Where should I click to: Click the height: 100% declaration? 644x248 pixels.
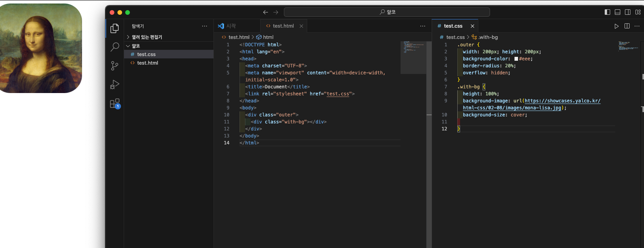[x=481, y=94]
